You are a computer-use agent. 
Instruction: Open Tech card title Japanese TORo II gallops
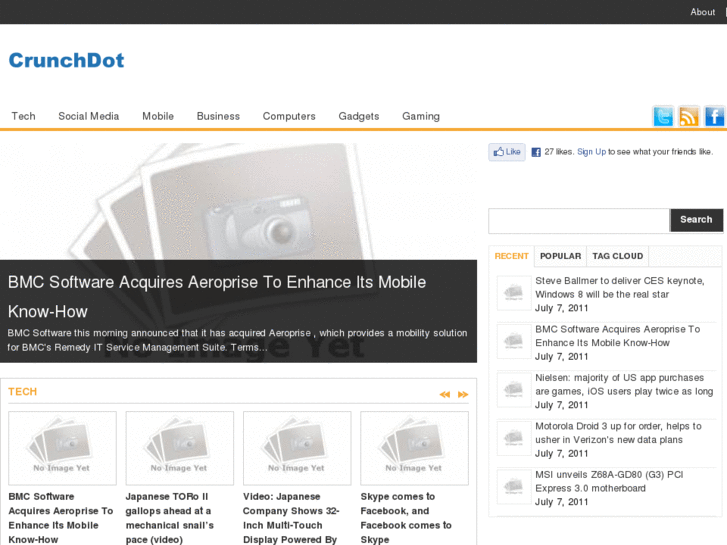tap(170, 518)
